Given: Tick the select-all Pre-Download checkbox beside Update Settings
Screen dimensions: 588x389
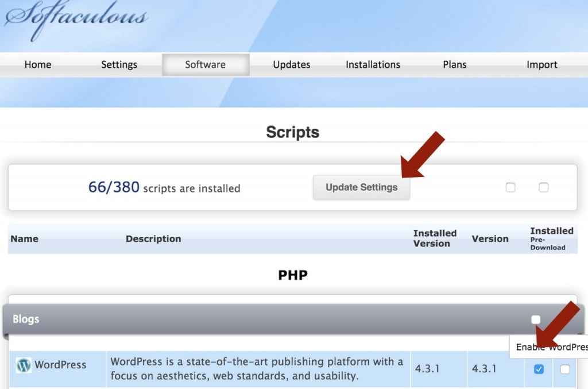Looking at the screenshot, I should pos(543,187).
